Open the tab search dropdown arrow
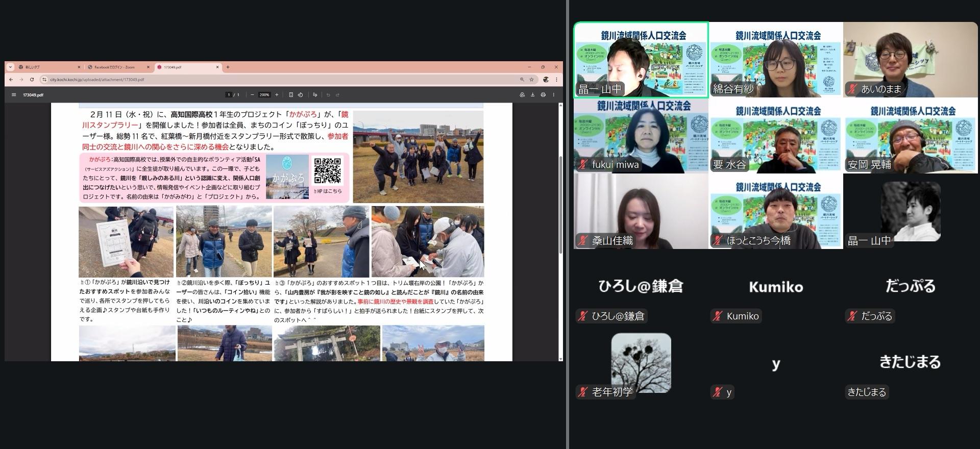Viewport: 980px width, 449px height. tap(10, 67)
